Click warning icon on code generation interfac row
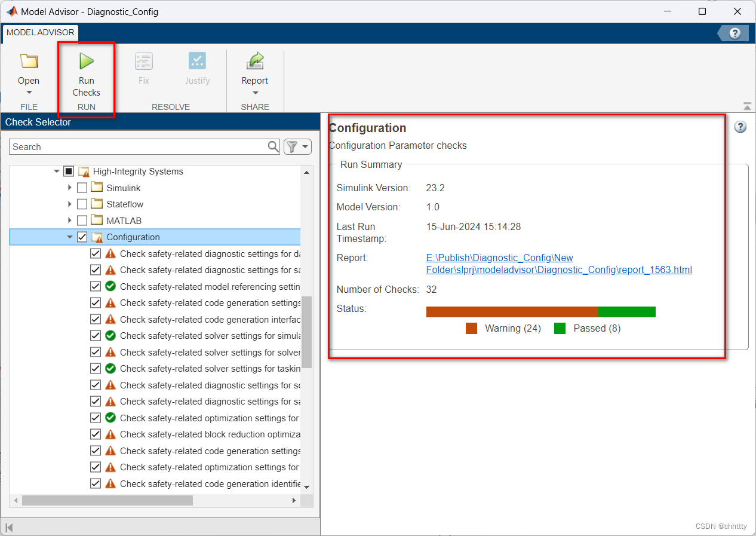Image resolution: width=756 pixels, height=536 pixels. [110, 319]
